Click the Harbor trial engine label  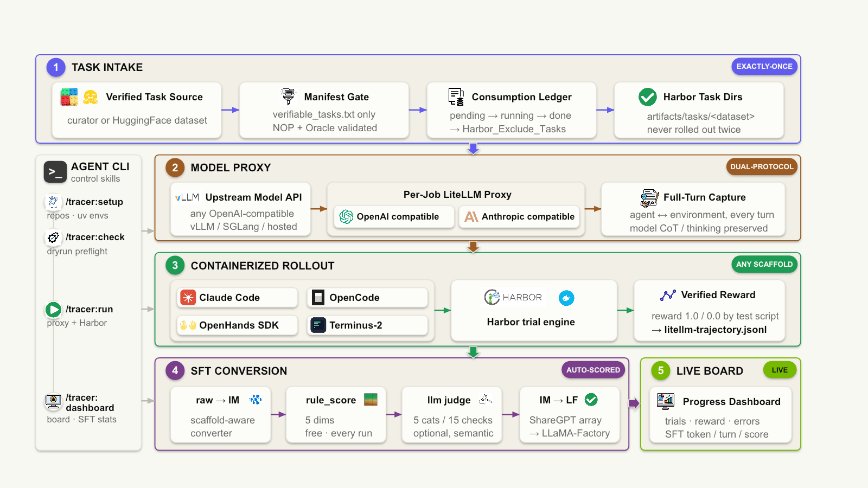pos(531,322)
